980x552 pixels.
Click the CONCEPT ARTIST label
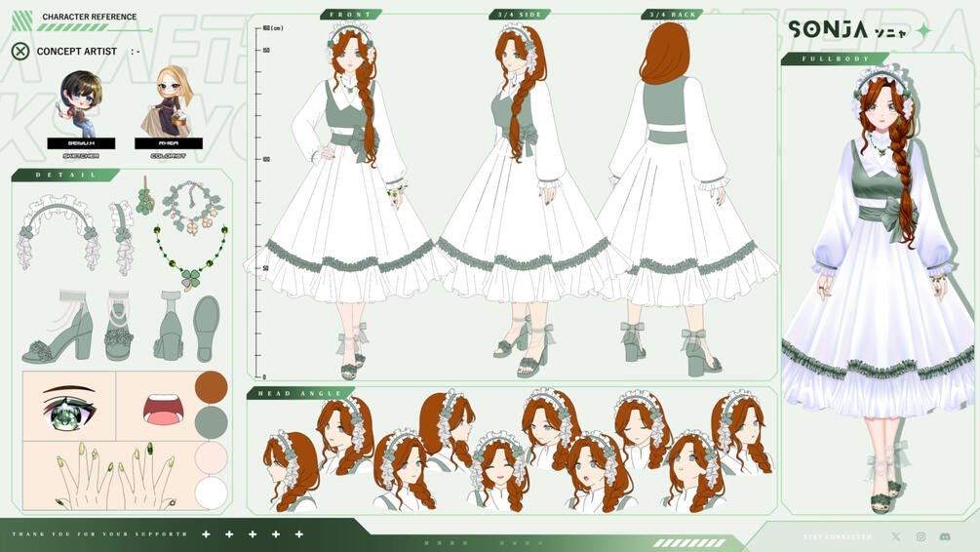pyautogui.click(x=77, y=52)
